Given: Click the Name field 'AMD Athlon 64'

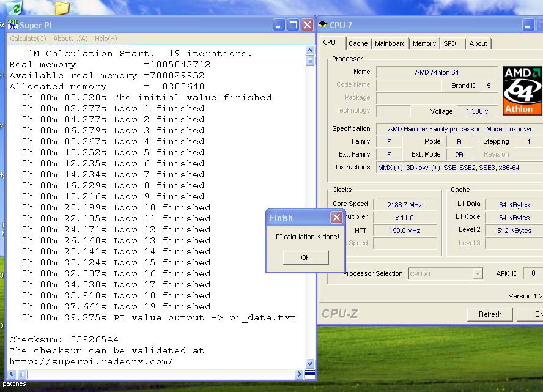Looking at the screenshot, I should [437, 72].
